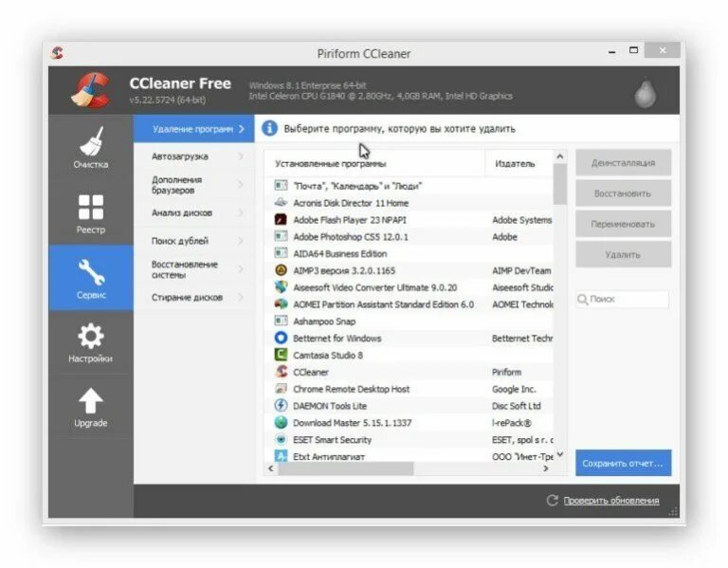Viewport: 728px width, 568px height.
Task: Open the Настройки settings gear
Action: click(x=91, y=337)
